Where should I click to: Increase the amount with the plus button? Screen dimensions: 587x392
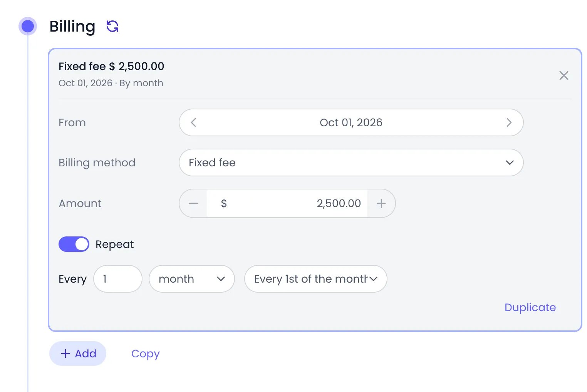click(x=381, y=203)
